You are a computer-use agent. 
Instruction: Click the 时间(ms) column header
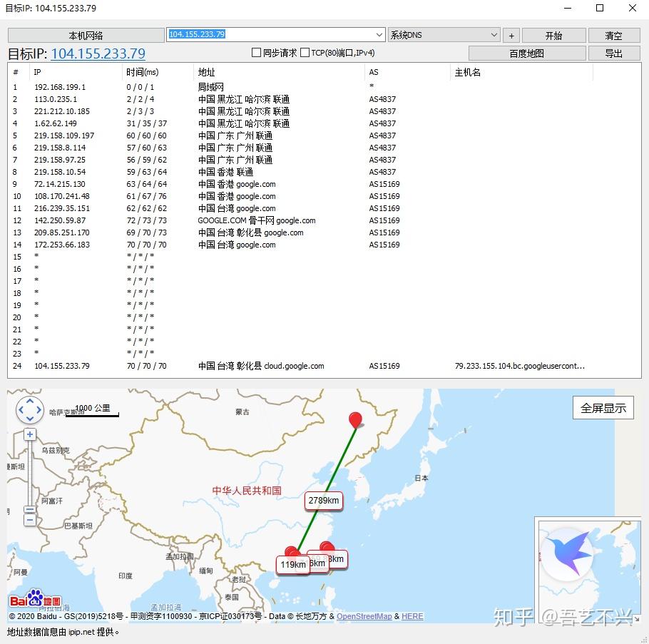click(158, 72)
